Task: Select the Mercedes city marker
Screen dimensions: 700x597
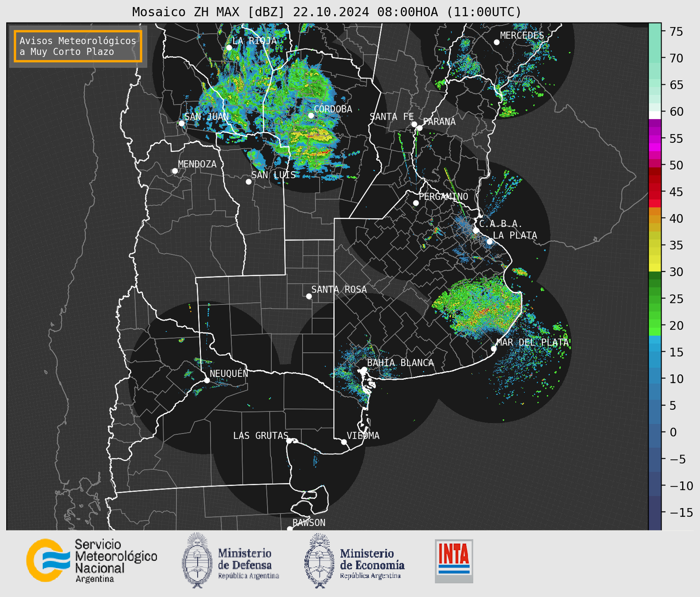Action: (497, 42)
